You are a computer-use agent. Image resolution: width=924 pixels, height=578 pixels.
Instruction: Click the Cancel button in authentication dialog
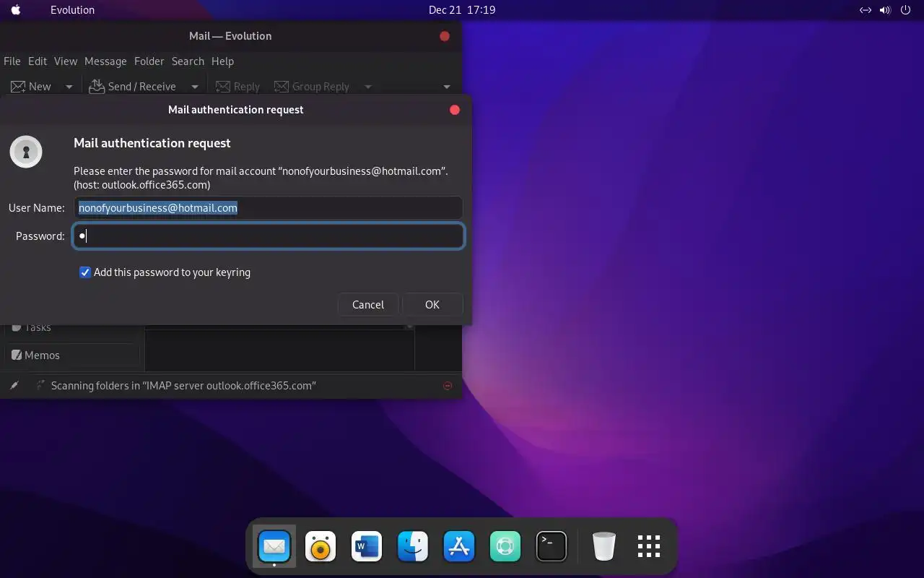pyautogui.click(x=368, y=305)
